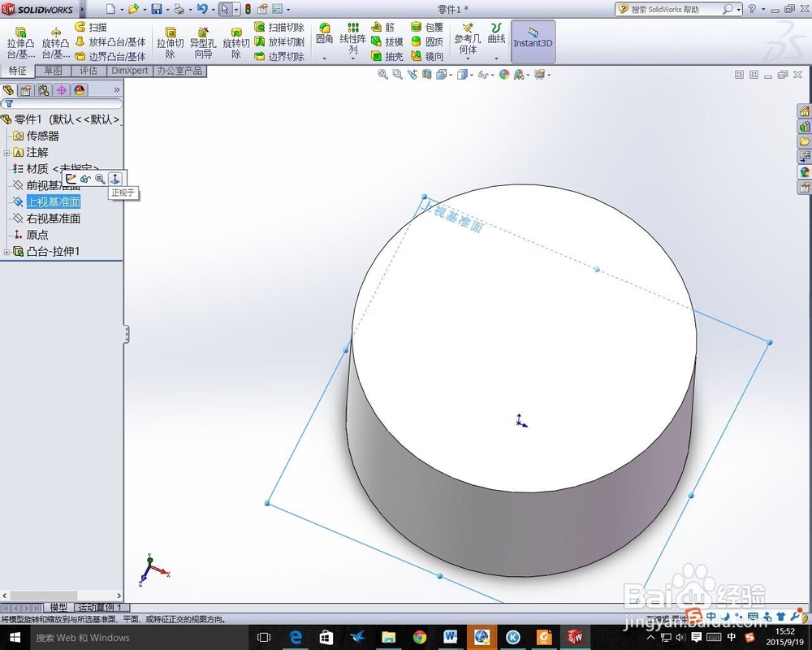The height and width of the screenshot is (650, 812).
Task: Select the 镜向 mirror tool
Action: [427, 56]
